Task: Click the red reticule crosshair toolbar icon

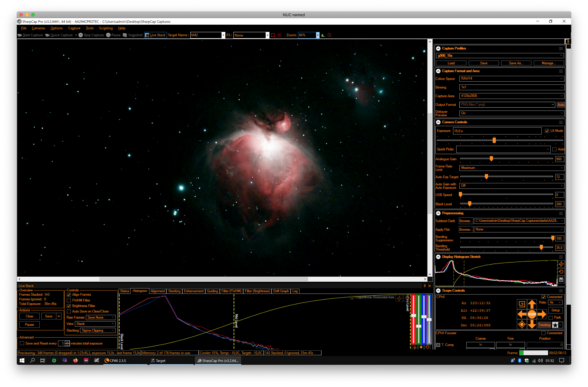Action: point(279,35)
